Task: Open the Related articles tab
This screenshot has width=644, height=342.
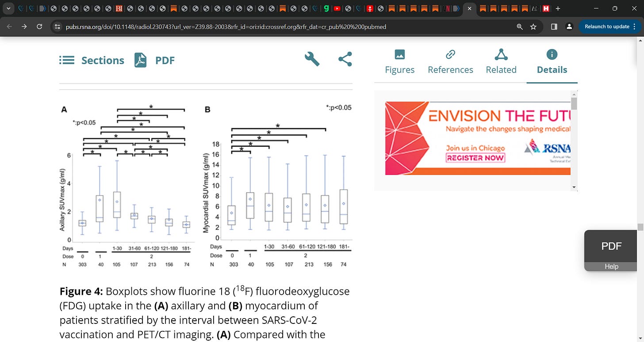Action: tap(501, 62)
